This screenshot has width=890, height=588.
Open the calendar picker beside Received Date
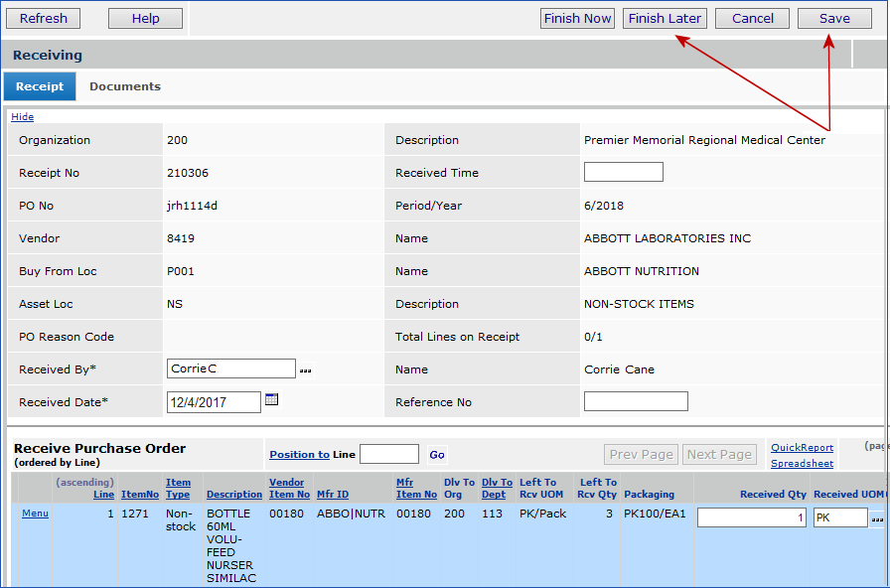pyautogui.click(x=272, y=400)
